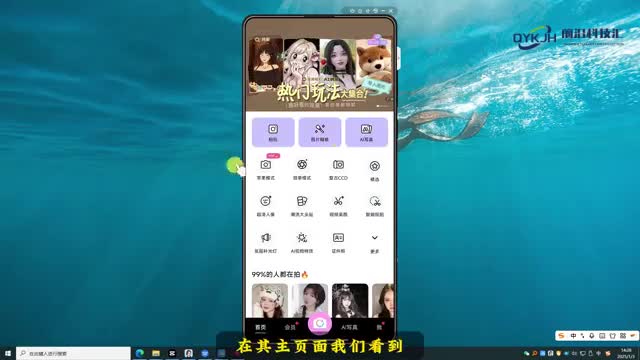
Task: Open the 复古CCD retro camera icon
Action: coord(338,164)
